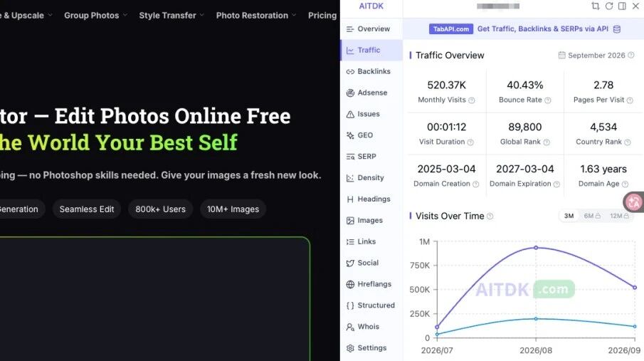
Task: Click the 2026/08 point on blue line
Action: [x=536, y=319]
